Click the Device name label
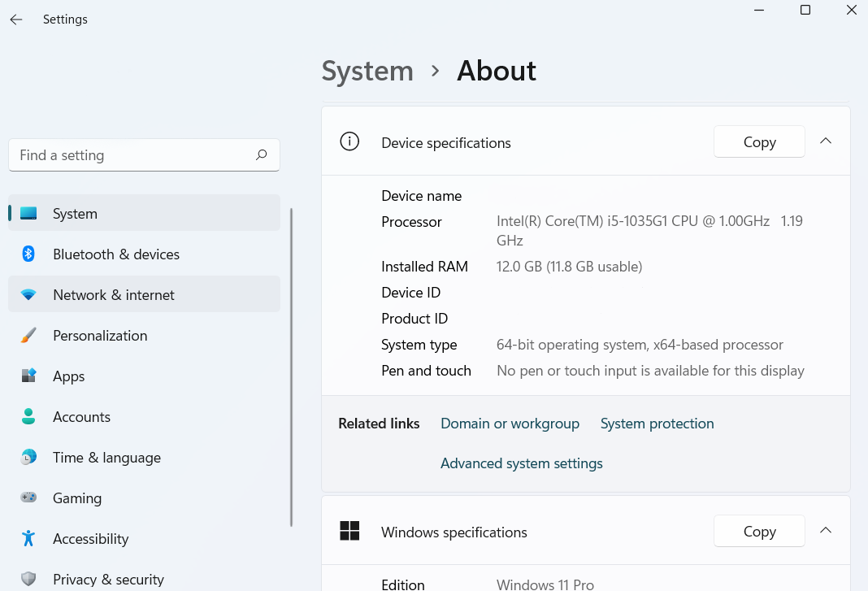 point(421,196)
